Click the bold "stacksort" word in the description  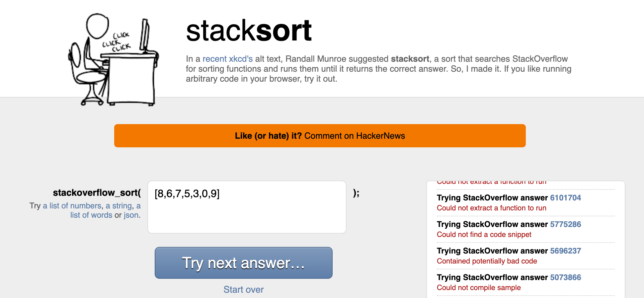click(x=410, y=59)
